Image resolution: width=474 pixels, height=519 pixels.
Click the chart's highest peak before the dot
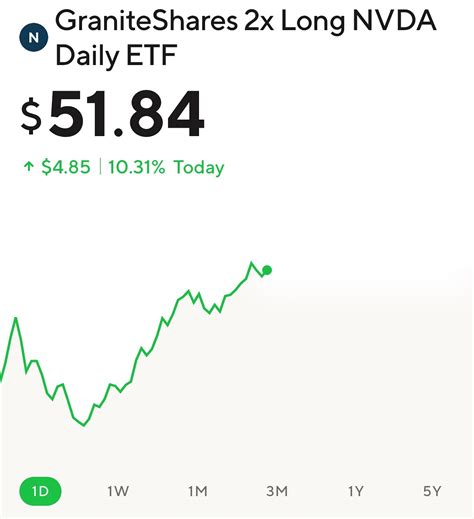pyautogui.click(x=251, y=263)
